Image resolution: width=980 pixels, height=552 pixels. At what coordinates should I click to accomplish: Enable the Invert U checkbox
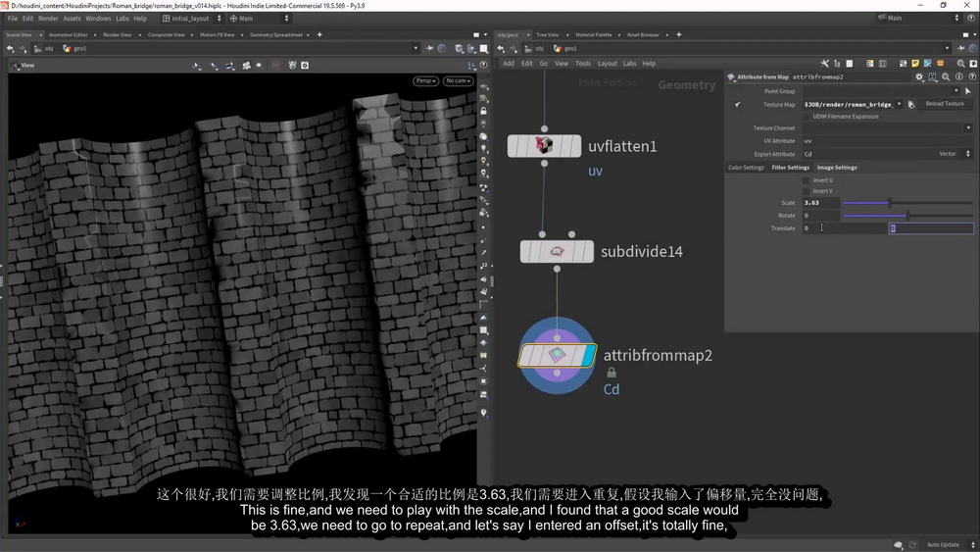pos(807,180)
